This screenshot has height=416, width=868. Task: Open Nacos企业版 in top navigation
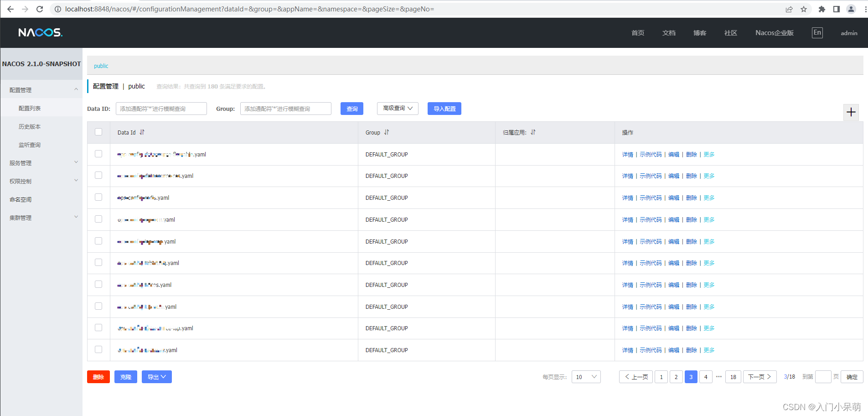[x=775, y=33]
